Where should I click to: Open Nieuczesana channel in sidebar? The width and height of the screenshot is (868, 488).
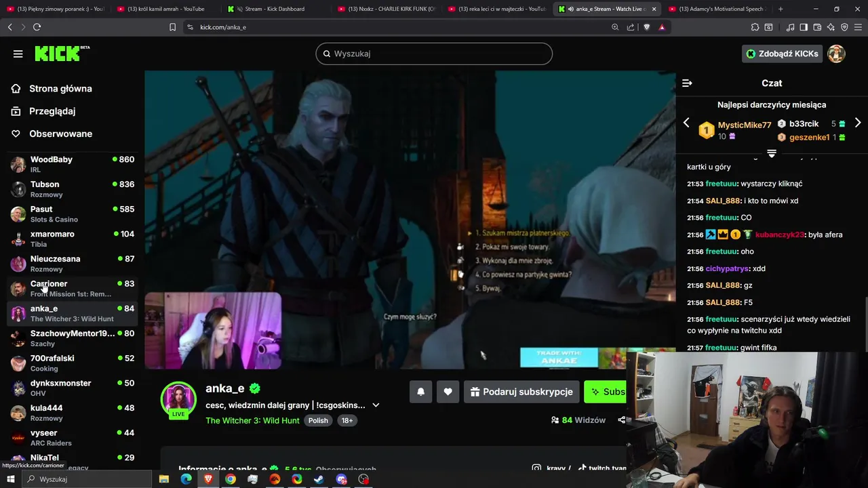tap(73, 264)
